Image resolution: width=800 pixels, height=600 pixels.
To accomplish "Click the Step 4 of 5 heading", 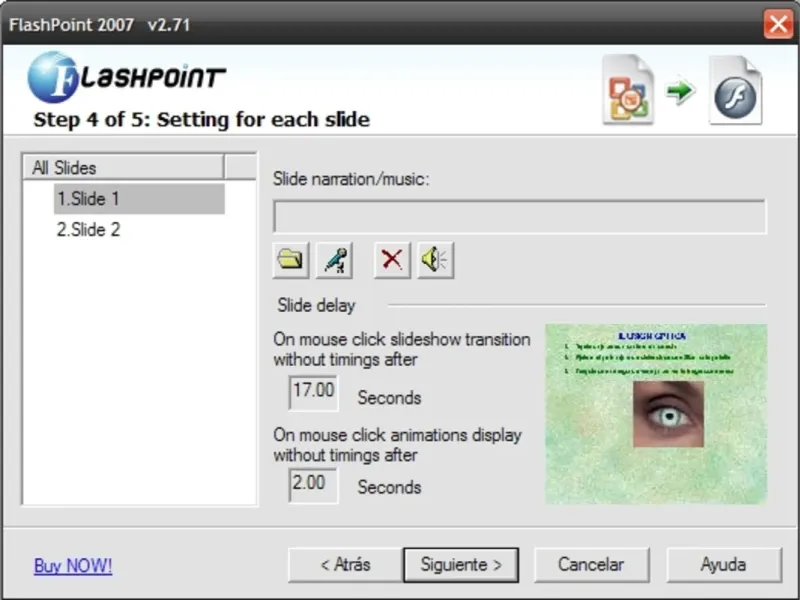I will (202, 119).
